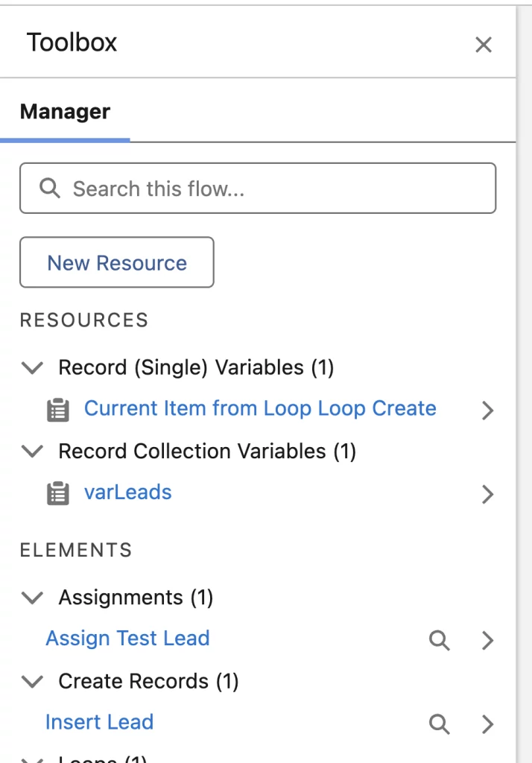Open the Assign Test Lead element
The height and width of the screenshot is (763, 532).
127,639
